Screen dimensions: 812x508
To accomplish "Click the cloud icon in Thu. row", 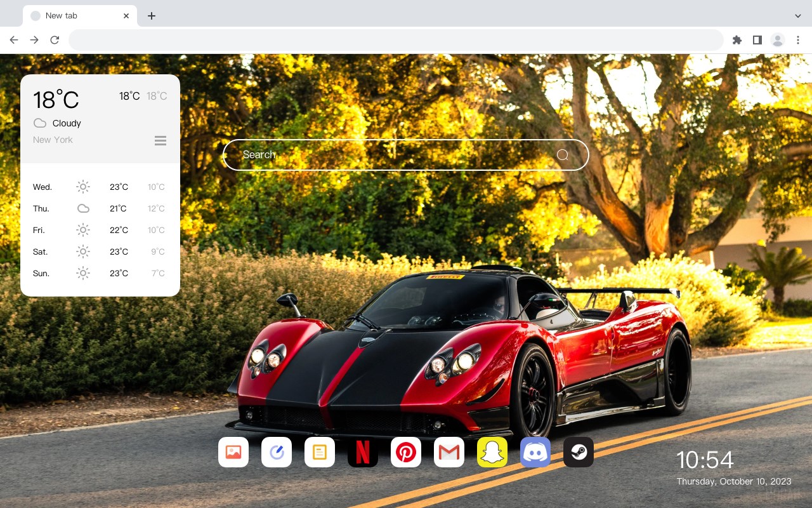I will click(83, 208).
